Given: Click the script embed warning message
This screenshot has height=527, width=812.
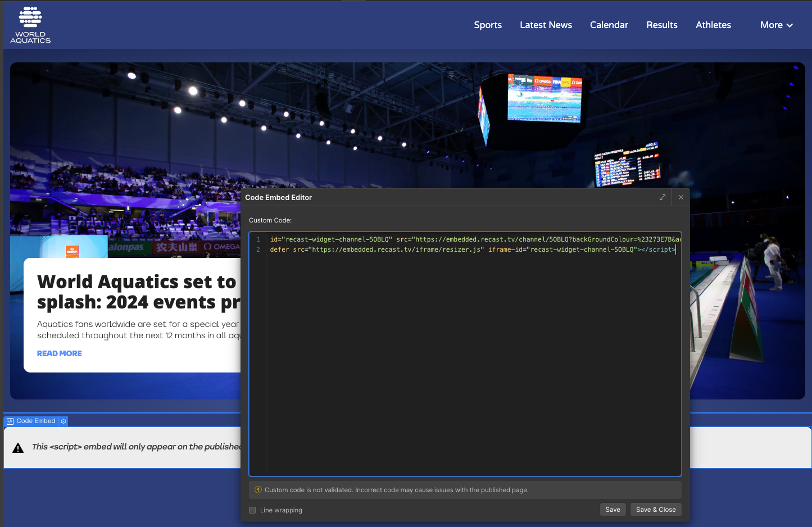Looking at the screenshot, I should tap(136, 447).
